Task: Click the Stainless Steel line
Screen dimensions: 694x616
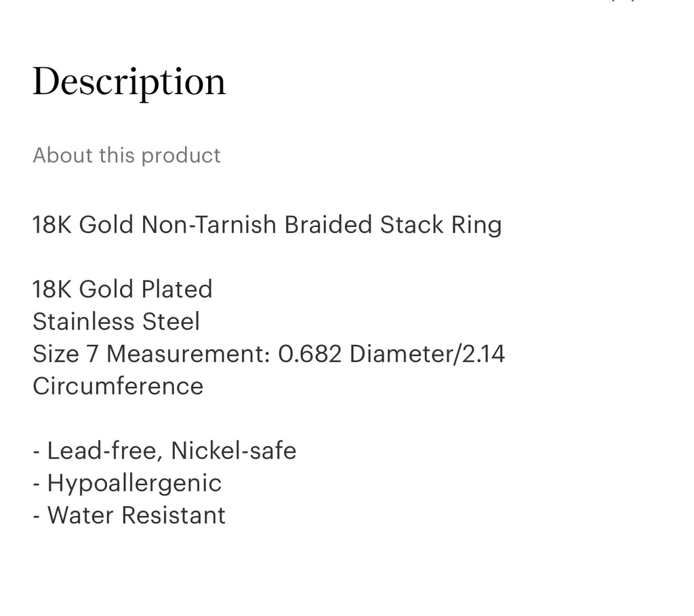Action: tap(116, 321)
